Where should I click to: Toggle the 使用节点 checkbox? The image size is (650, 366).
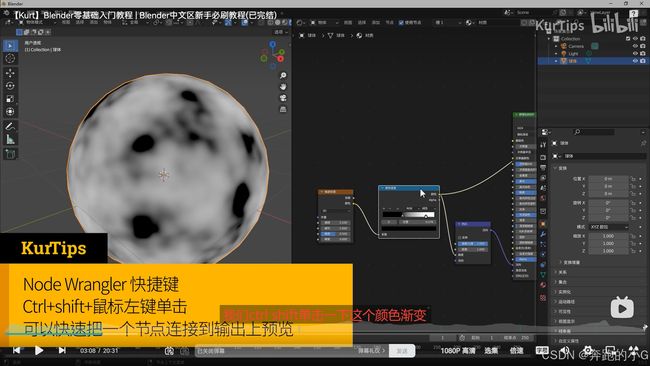(x=401, y=23)
